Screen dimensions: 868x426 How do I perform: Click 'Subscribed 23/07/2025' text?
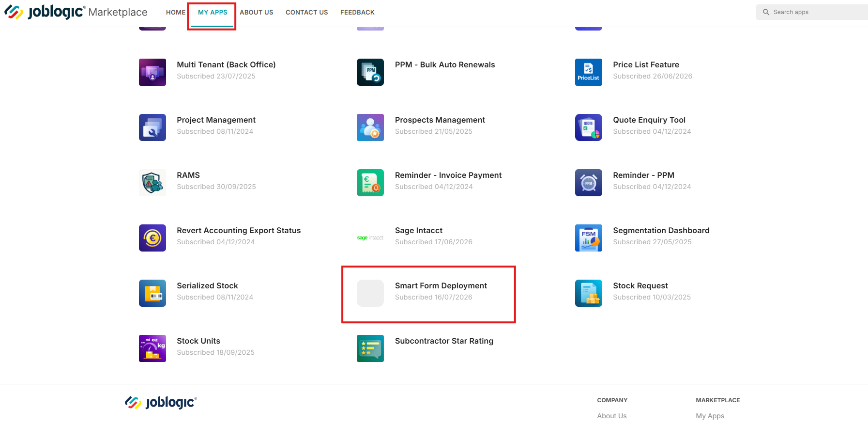coord(216,76)
